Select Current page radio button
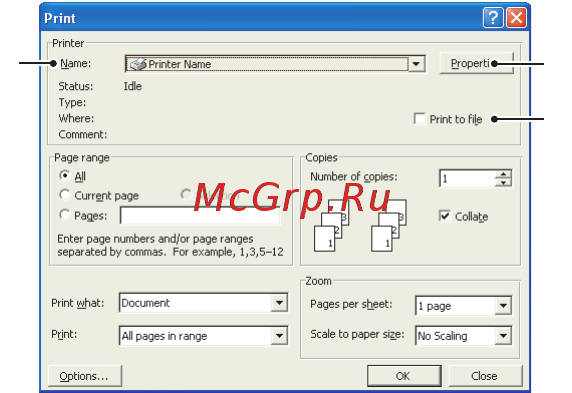The image size is (572, 393). (x=65, y=194)
